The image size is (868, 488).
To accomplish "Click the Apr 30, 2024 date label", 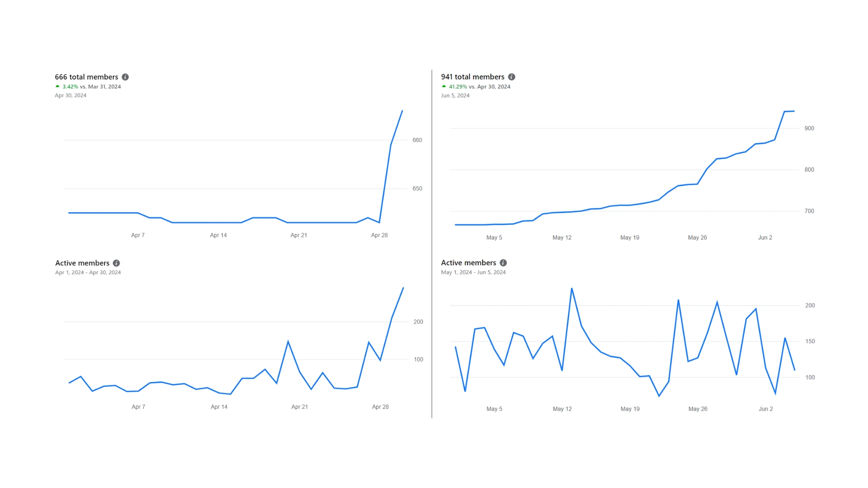I will pyautogui.click(x=71, y=95).
